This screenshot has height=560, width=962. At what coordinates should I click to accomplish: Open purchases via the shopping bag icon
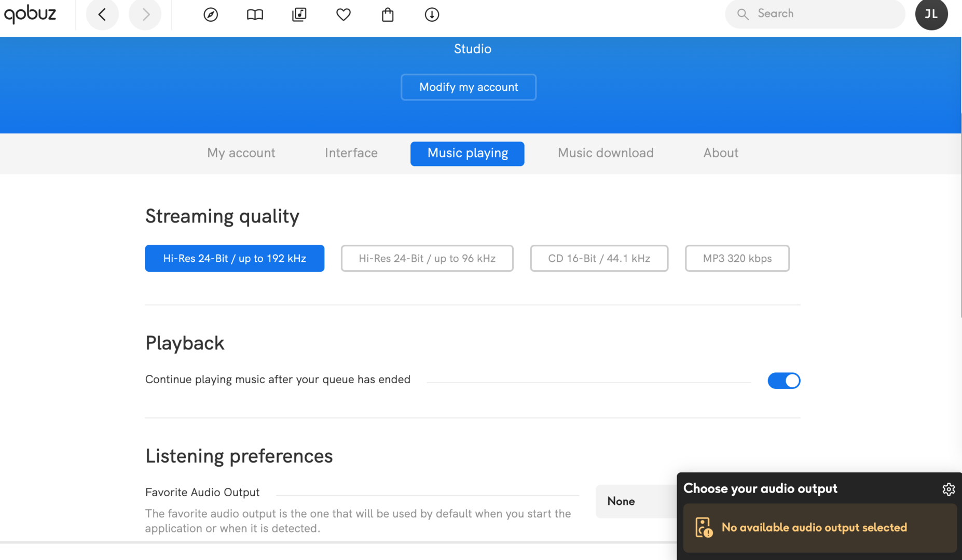pos(388,15)
